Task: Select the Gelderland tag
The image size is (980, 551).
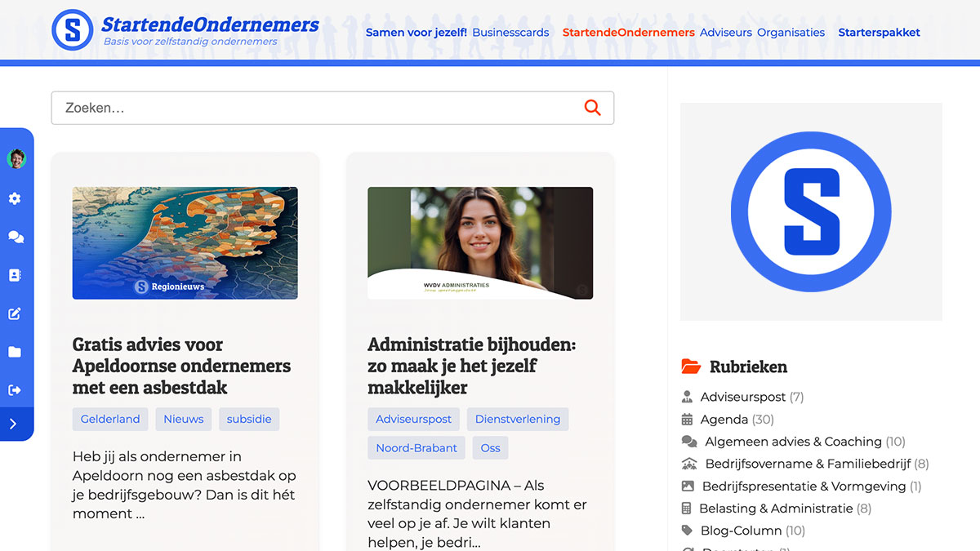Action: click(110, 419)
